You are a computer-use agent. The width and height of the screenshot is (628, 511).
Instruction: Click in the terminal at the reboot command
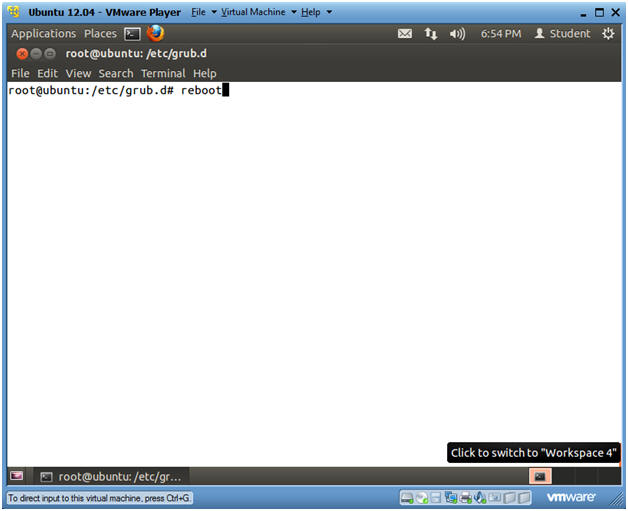201,91
